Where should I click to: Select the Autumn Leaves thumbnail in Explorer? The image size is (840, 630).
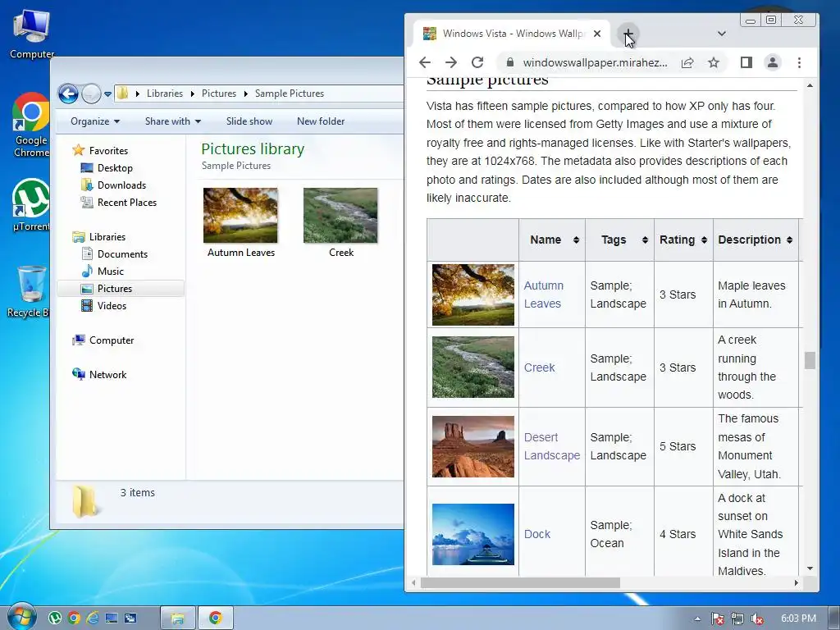[240, 216]
